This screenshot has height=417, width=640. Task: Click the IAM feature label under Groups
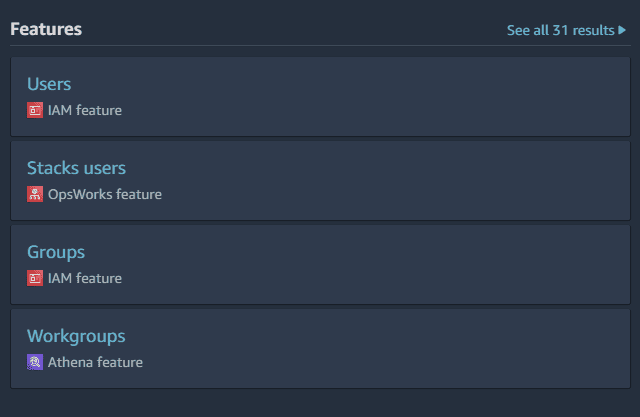click(x=85, y=278)
